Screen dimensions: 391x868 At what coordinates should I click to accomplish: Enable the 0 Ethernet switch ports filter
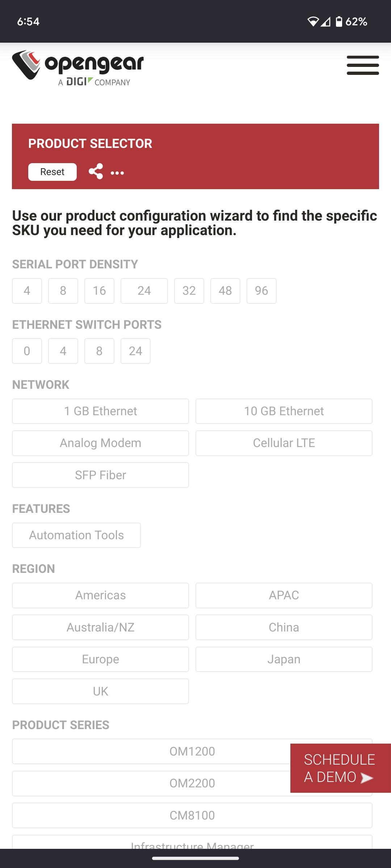coord(27,350)
